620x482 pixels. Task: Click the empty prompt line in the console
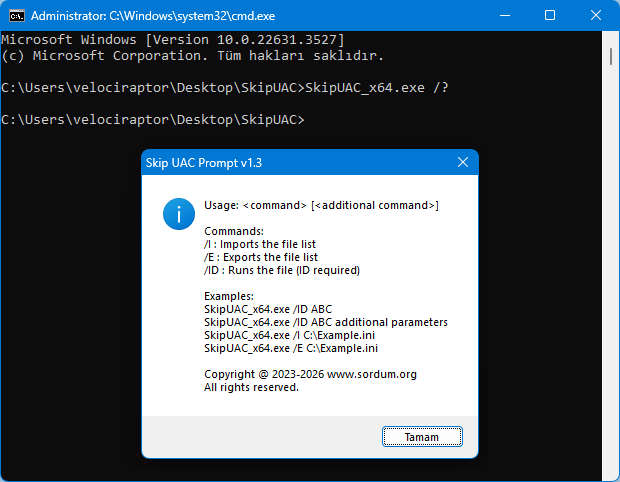click(153, 119)
